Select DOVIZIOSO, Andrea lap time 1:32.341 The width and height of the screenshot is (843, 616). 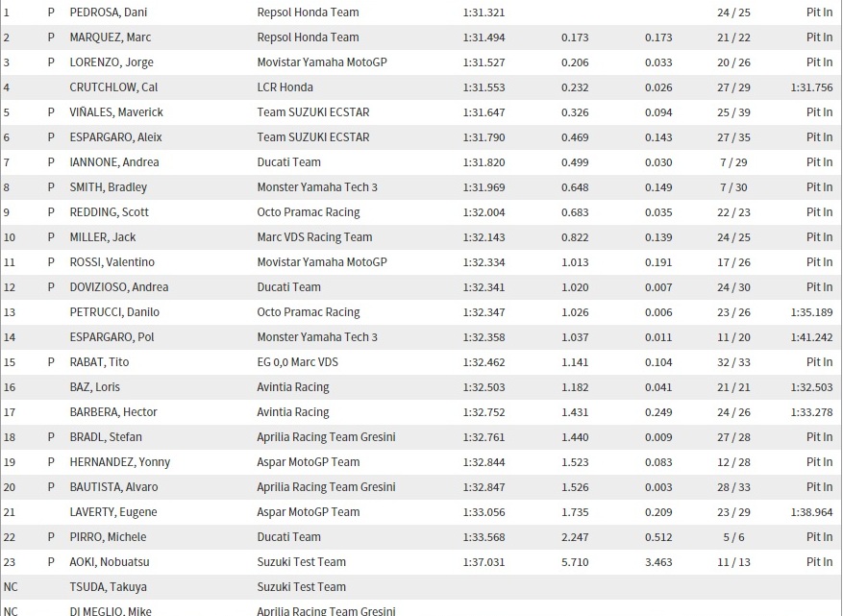(x=483, y=287)
